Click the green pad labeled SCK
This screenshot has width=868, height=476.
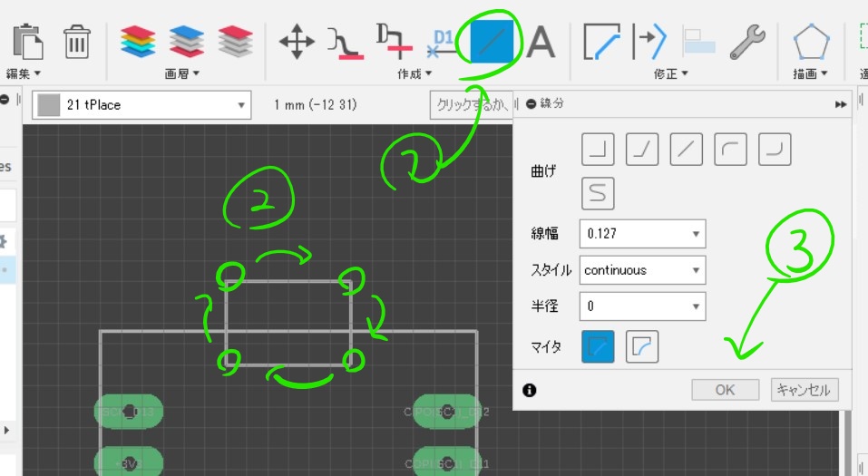129,412
